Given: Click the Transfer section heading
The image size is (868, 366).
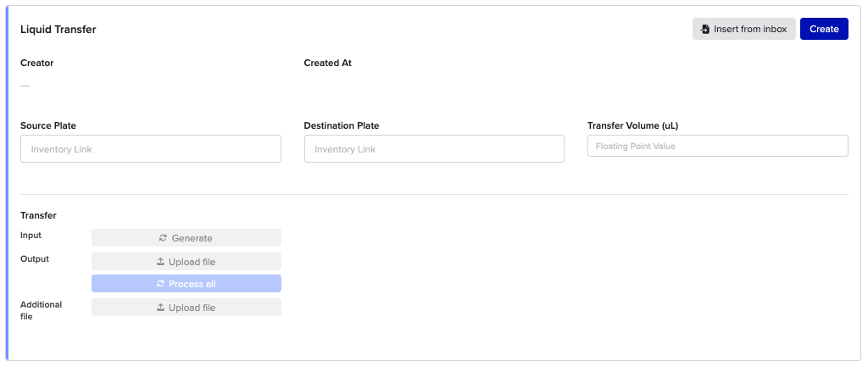Looking at the screenshot, I should coord(38,215).
